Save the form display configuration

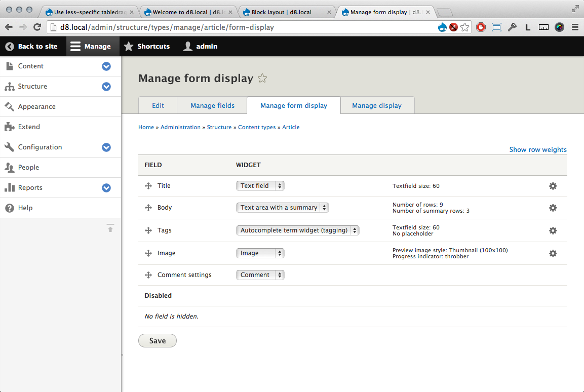[x=157, y=340]
